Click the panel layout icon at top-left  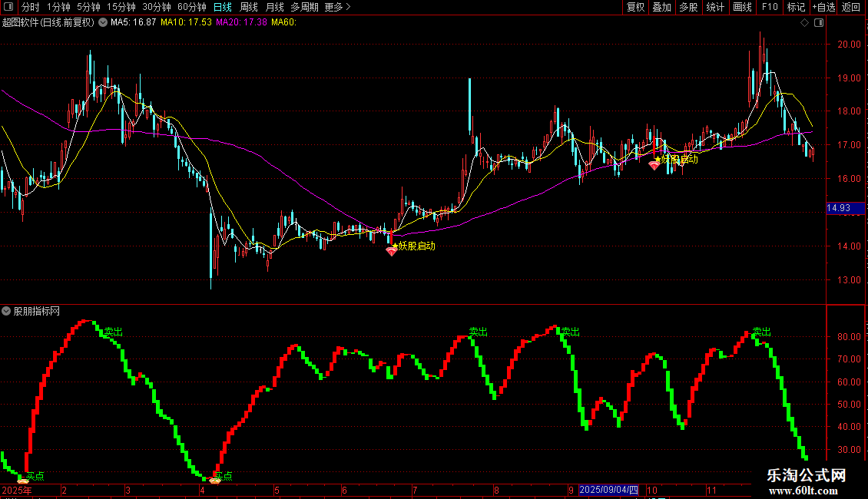[x=8, y=7]
